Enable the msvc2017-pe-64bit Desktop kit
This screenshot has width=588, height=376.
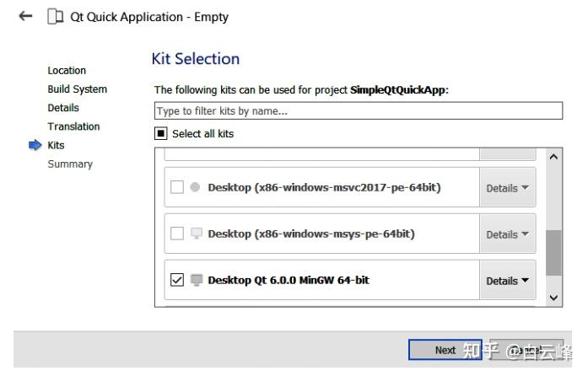[x=177, y=187]
